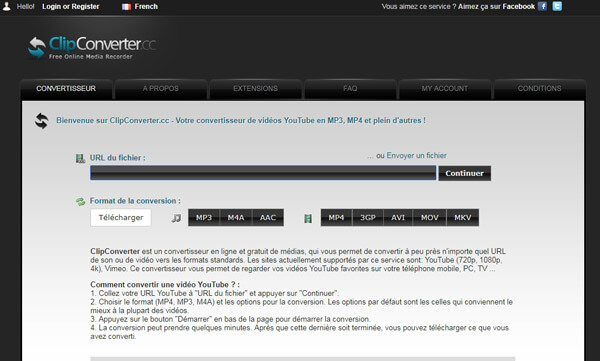The width and height of the screenshot is (600, 361).
Task: Pick the AAC audio format
Action: pyautogui.click(x=268, y=217)
